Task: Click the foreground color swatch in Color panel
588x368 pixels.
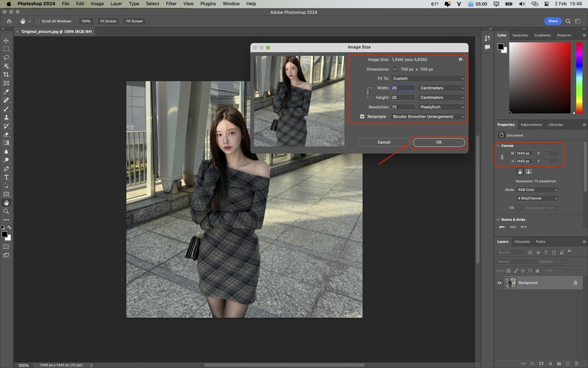Action: coord(501,47)
